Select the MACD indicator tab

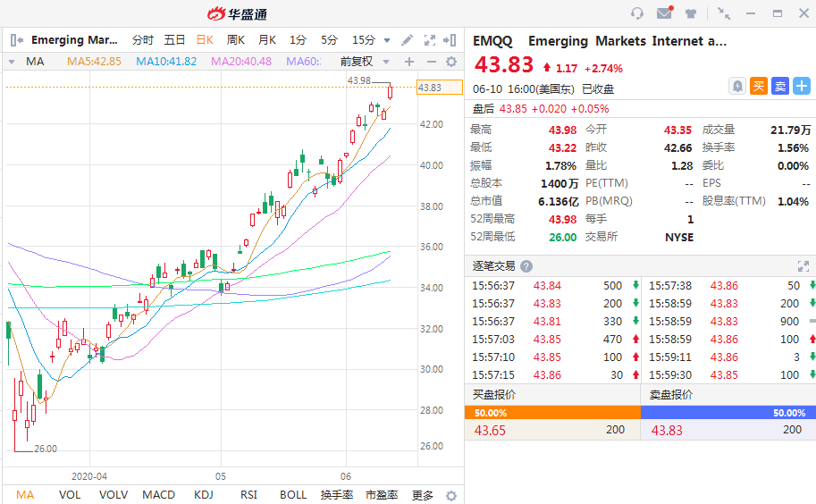coord(159,495)
